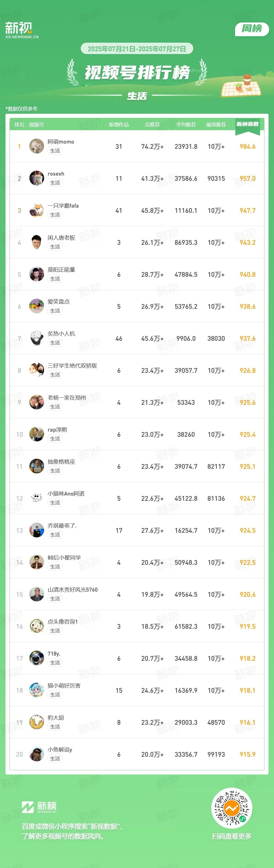Click the avatar of 一只学霸fafa
This screenshot has width=274, height=868.
36,210
